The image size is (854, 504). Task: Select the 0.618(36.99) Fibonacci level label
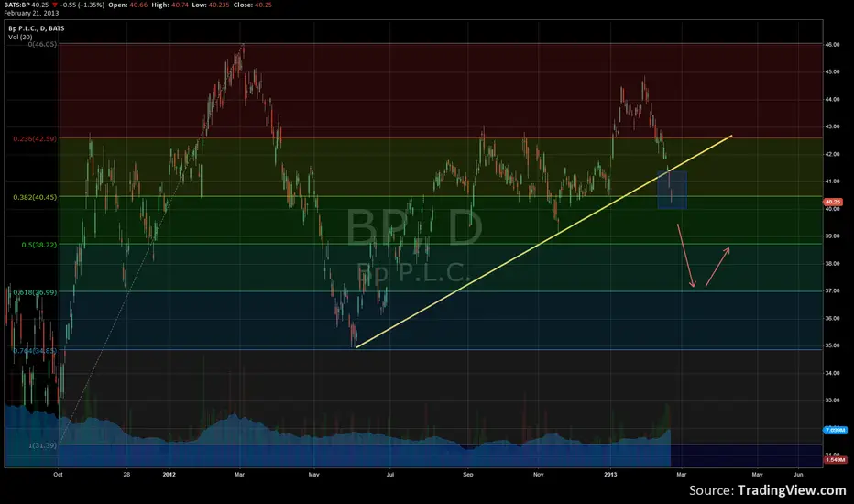35,292
